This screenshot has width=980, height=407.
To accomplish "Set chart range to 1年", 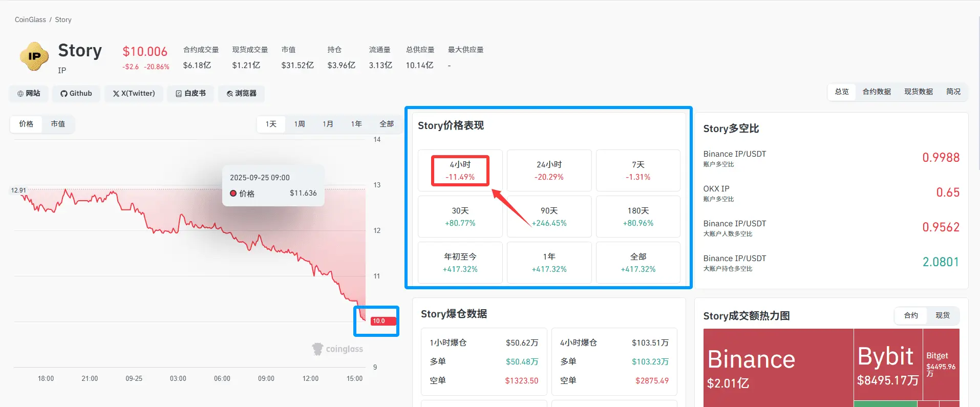I will pos(356,124).
